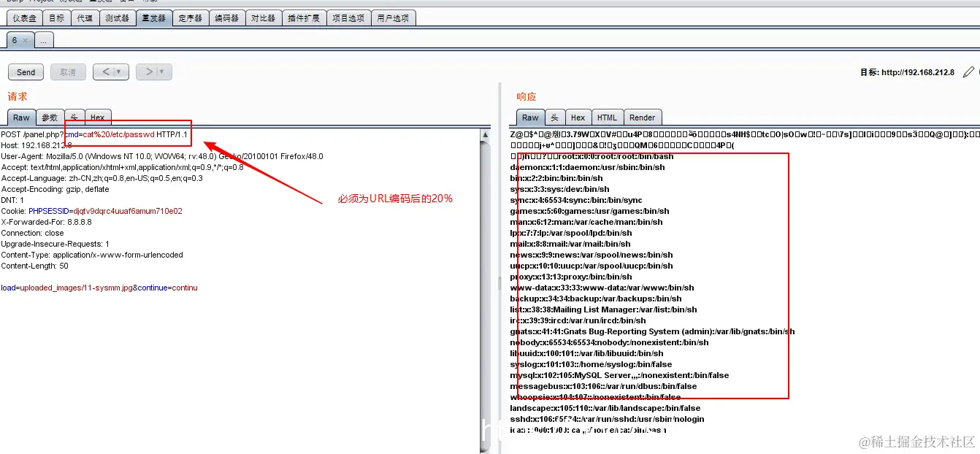Go to the 项目选项 project options tab
Viewport: 980px width, 454px height.
pyautogui.click(x=348, y=18)
